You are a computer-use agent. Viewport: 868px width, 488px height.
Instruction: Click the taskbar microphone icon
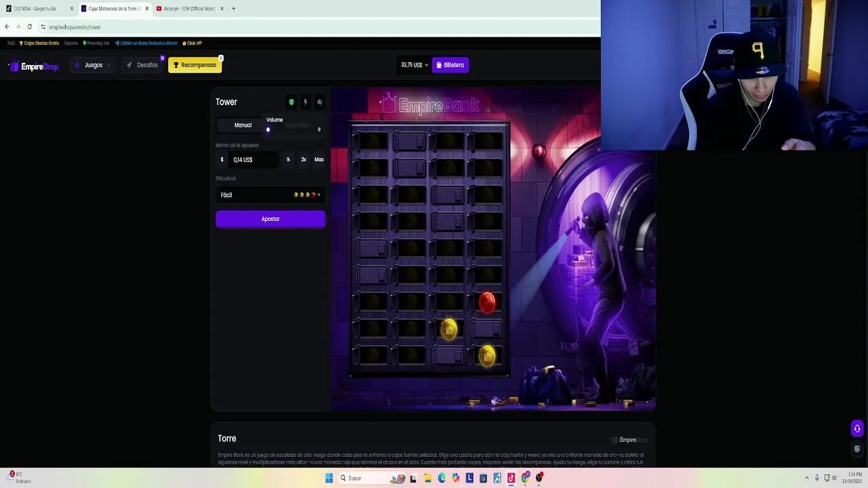pyautogui.click(x=816, y=479)
